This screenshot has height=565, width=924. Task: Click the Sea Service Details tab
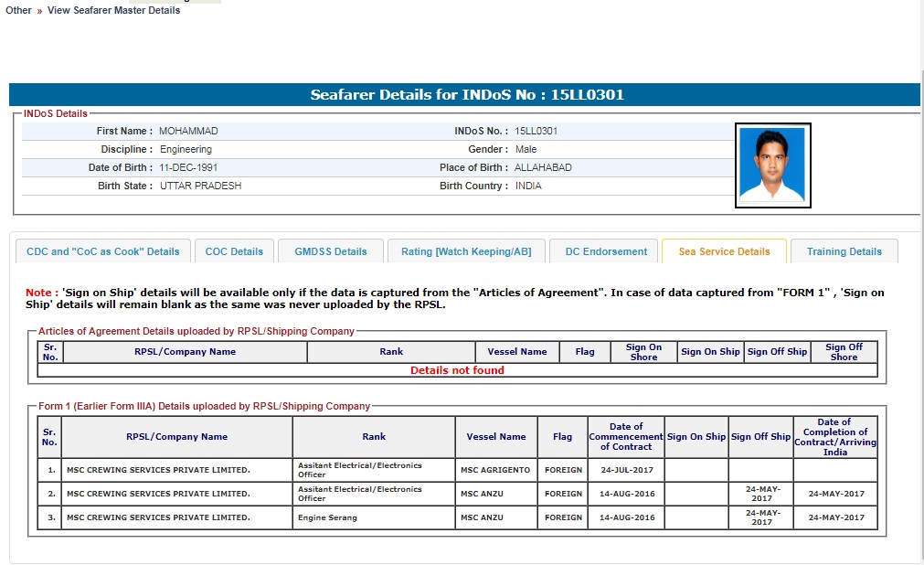coord(724,251)
